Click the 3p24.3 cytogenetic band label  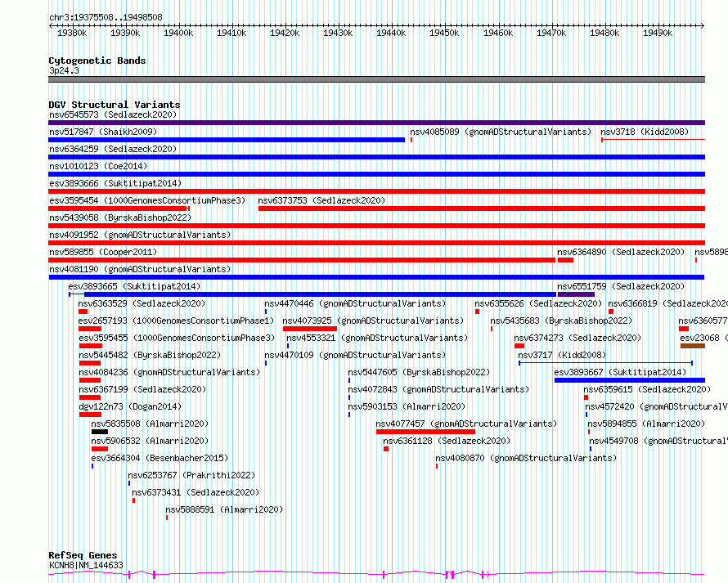(64, 70)
